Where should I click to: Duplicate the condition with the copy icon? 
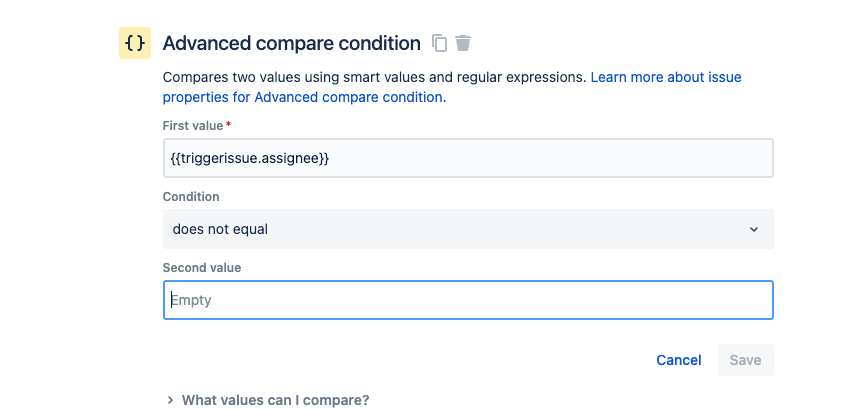click(439, 43)
